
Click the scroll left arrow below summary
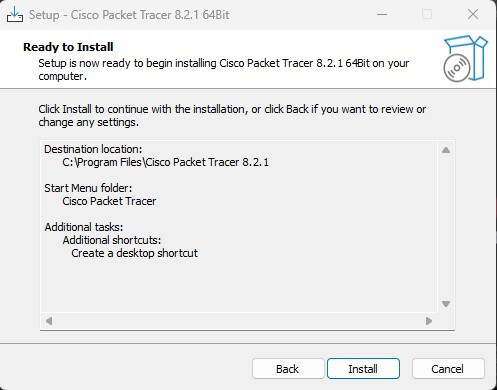(x=49, y=321)
